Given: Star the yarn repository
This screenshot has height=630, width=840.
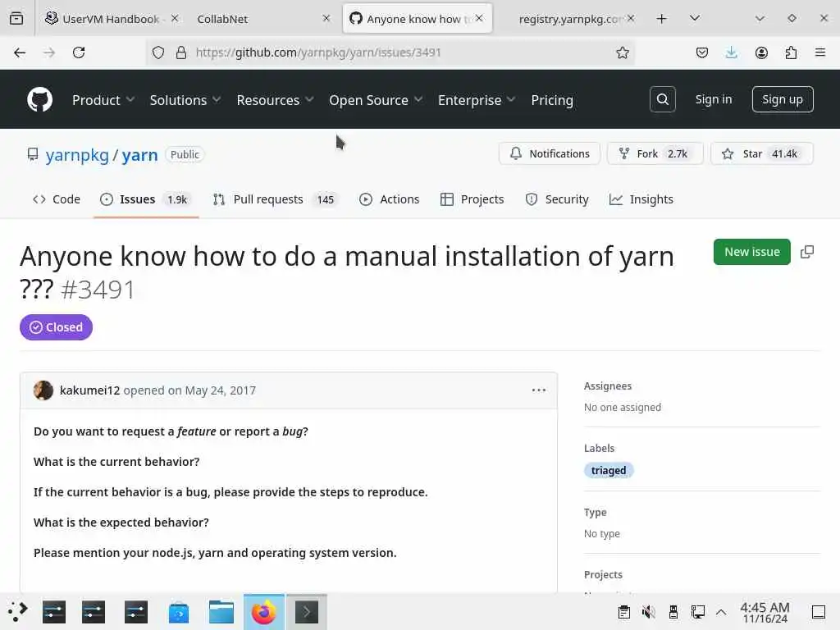Looking at the screenshot, I should click(761, 153).
